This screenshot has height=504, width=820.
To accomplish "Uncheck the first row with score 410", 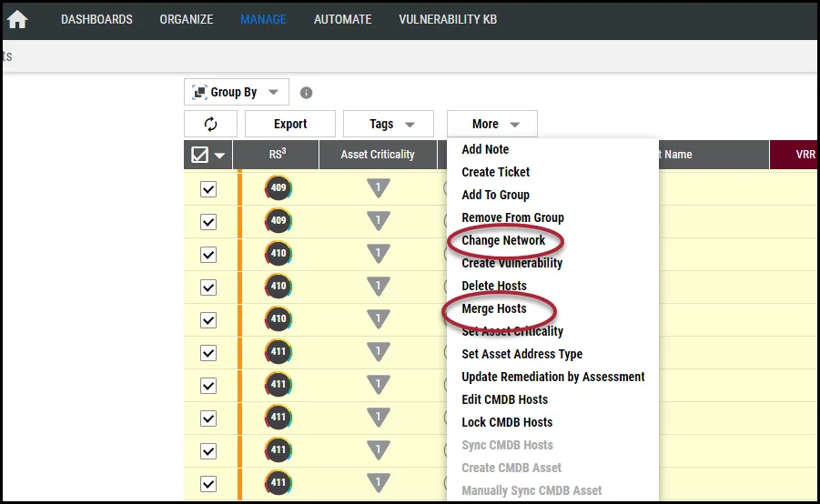I will (208, 255).
